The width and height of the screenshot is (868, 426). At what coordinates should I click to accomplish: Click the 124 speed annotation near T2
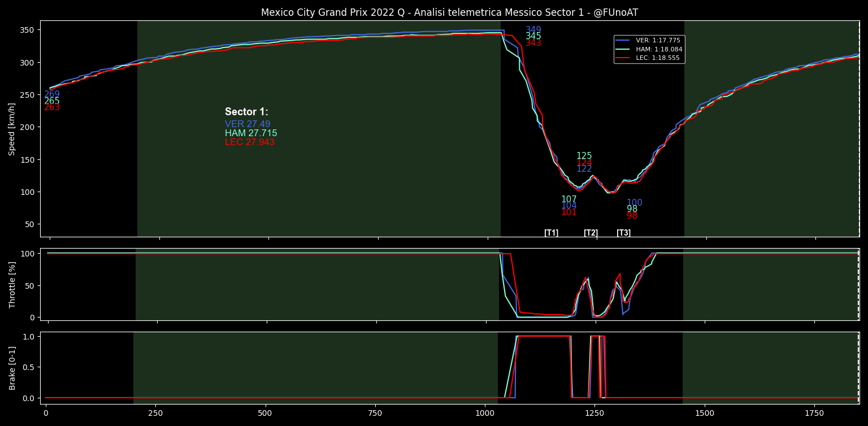click(x=584, y=163)
